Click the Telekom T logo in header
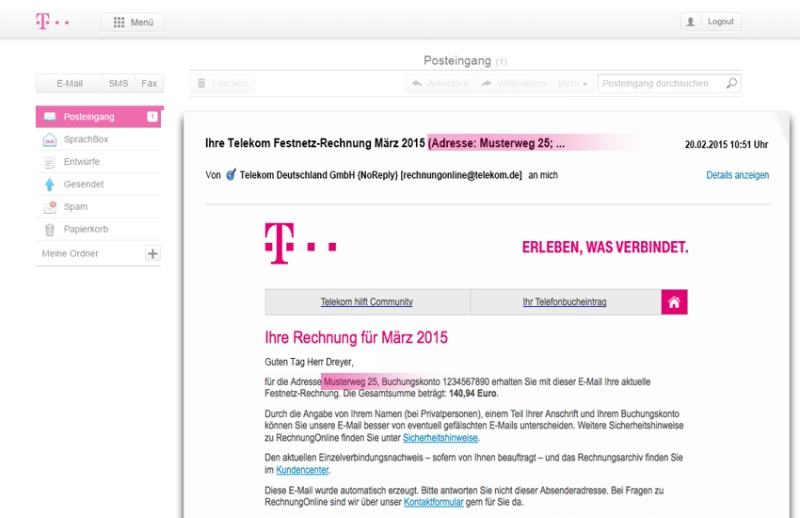Viewport: 800px width, 518px height. point(52,21)
